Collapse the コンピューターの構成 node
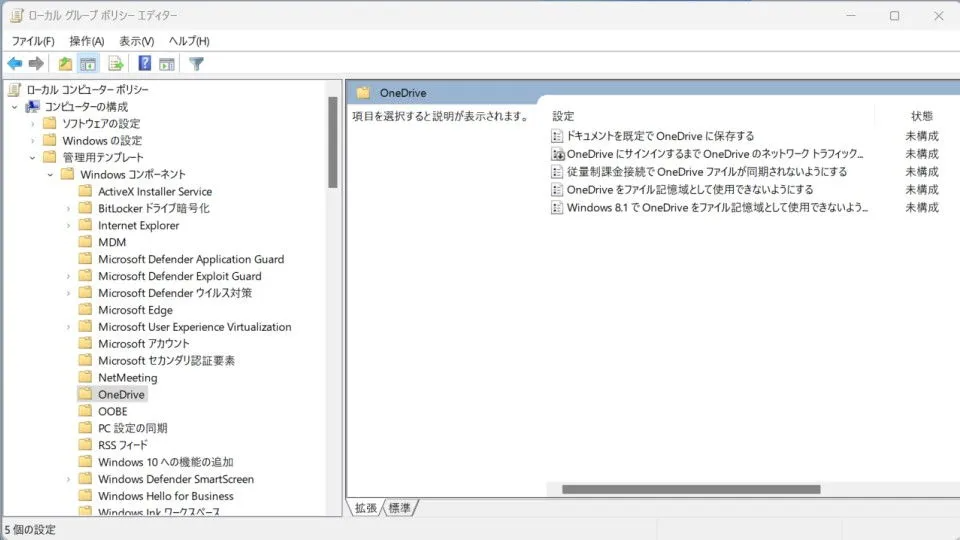The width and height of the screenshot is (960, 540). click(15, 107)
